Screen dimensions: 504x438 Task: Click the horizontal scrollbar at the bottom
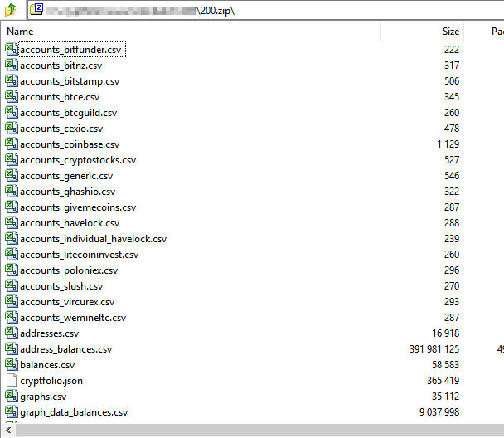249,430
